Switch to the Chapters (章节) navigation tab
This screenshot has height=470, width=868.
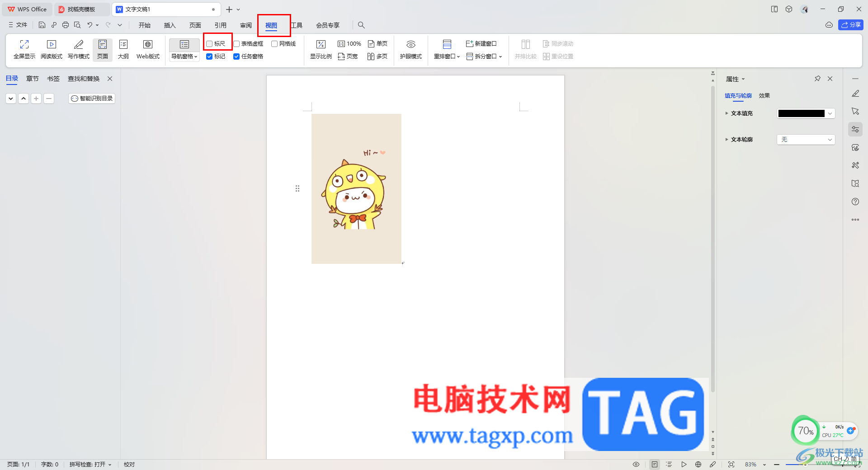[x=33, y=79]
